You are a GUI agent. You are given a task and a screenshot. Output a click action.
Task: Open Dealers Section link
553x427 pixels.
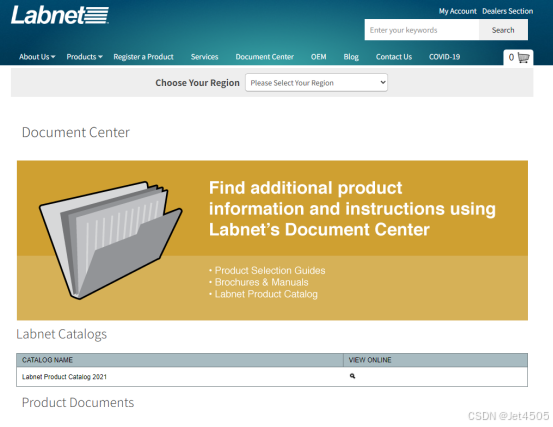pos(508,11)
